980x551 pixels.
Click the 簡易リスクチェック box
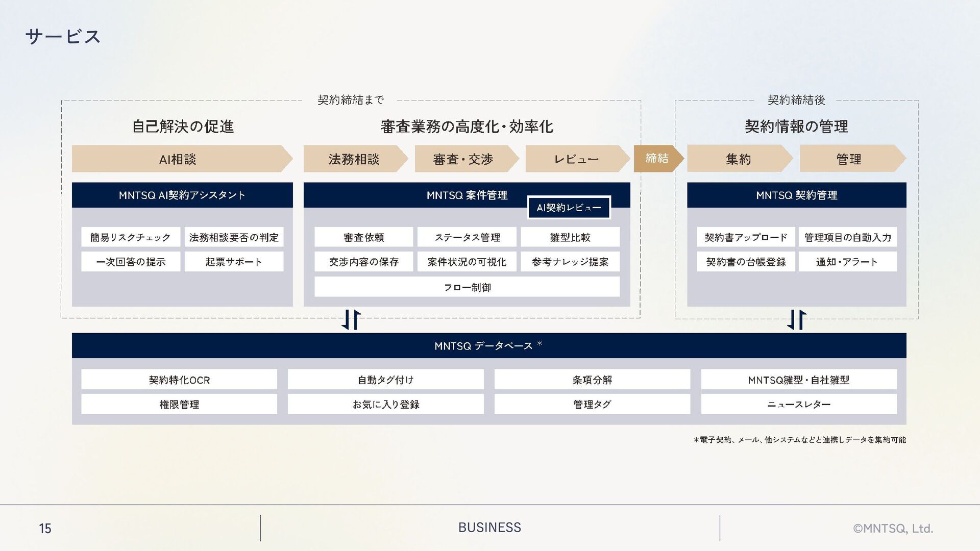131,237
